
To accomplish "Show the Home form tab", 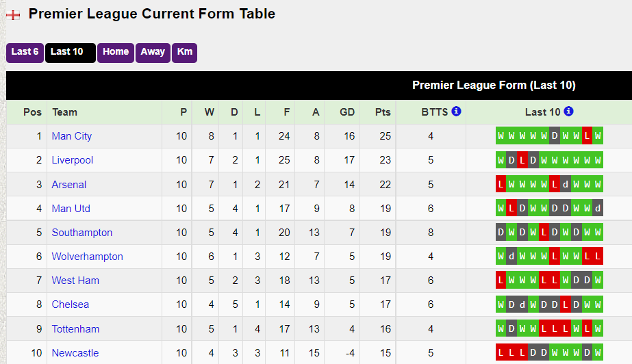I will (x=116, y=52).
